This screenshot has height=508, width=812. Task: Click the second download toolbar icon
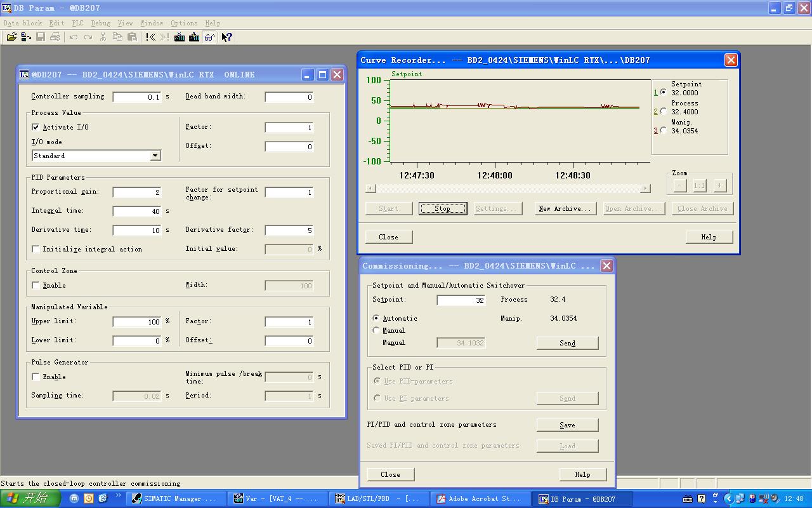(x=194, y=37)
